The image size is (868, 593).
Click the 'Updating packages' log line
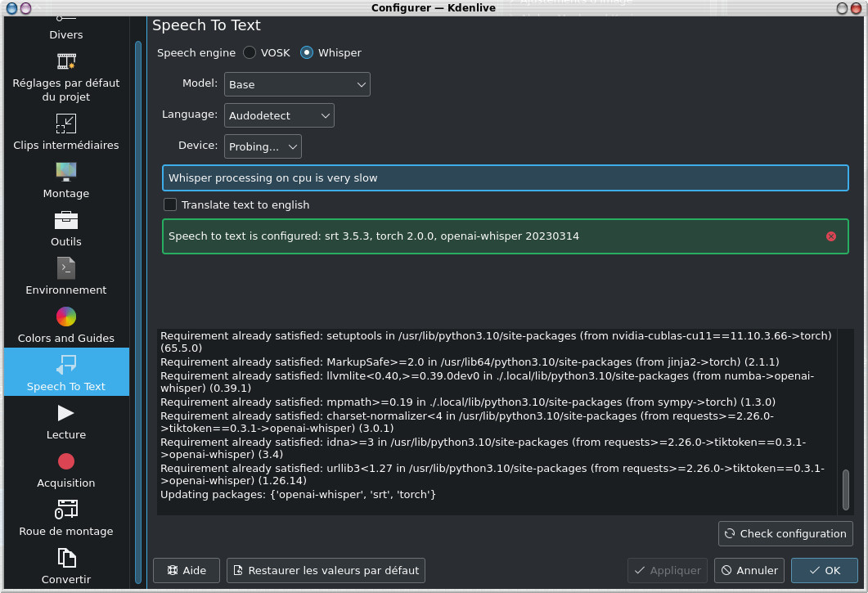pyautogui.click(x=298, y=495)
